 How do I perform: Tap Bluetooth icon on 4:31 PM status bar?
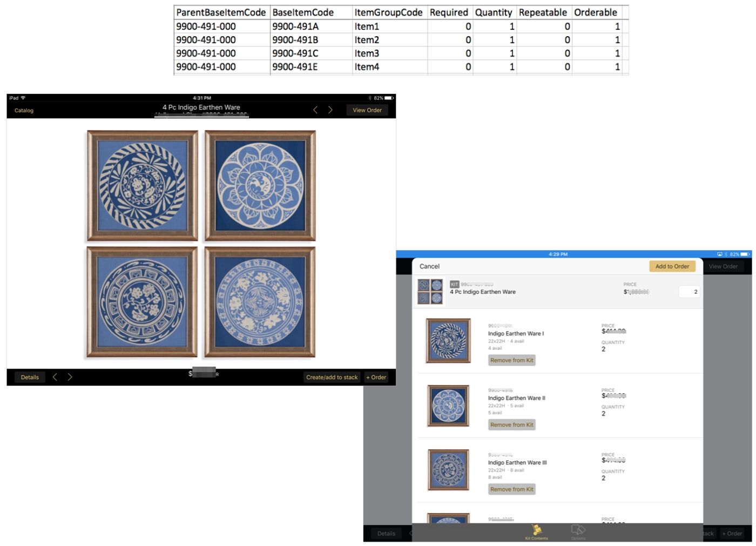pos(370,98)
